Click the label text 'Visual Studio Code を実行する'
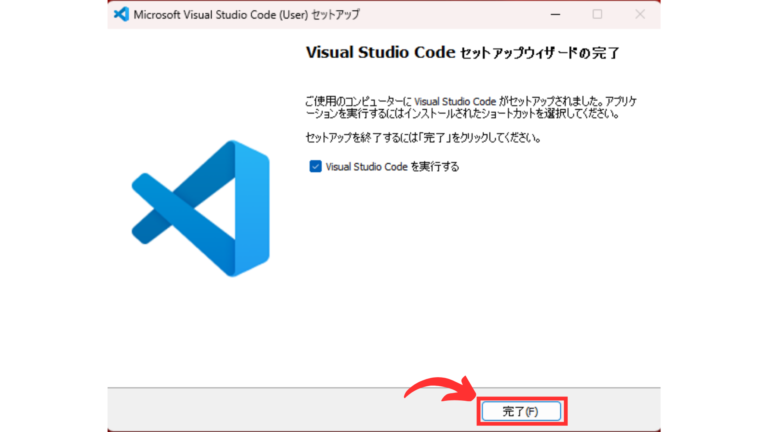 (392, 167)
